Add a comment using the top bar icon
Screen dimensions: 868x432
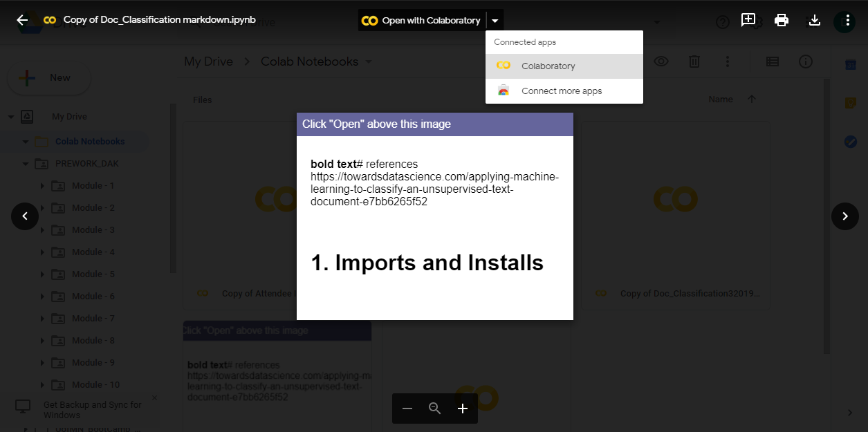748,20
